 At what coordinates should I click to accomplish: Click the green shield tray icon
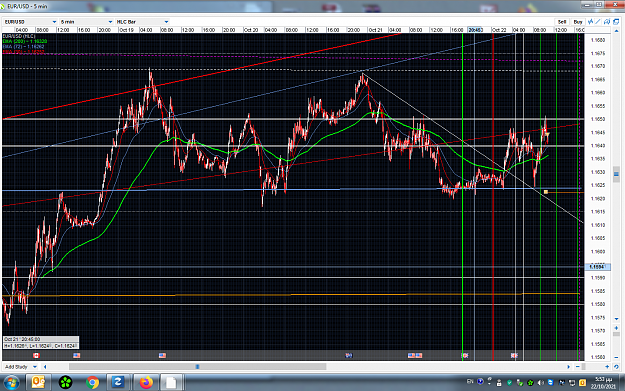coord(509,383)
